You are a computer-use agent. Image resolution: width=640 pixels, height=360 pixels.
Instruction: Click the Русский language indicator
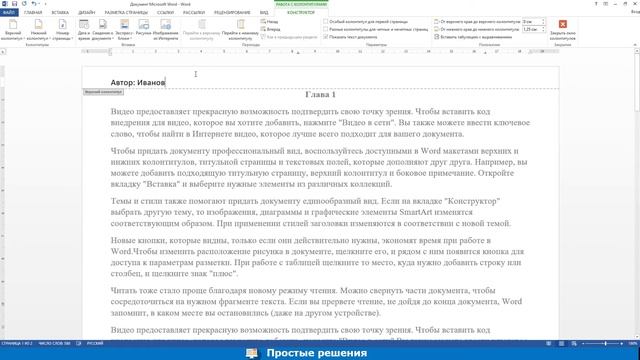(95, 344)
